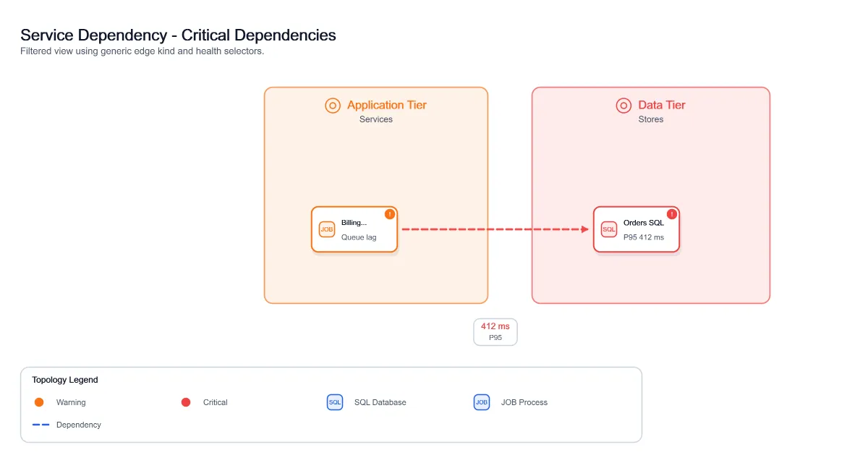Click the Application Tier heading
The height and width of the screenshot is (463, 868).
(387, 105)
